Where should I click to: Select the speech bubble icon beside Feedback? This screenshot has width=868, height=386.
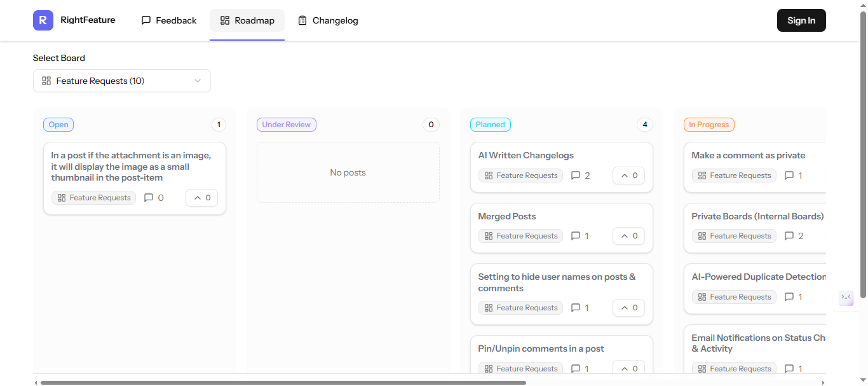[x=147, y=20]
